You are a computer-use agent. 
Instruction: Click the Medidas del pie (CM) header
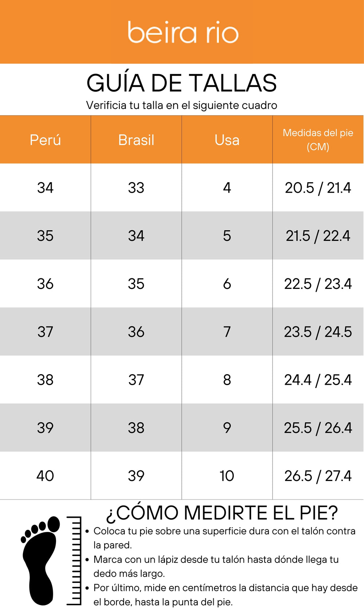[x=318, y=140]
